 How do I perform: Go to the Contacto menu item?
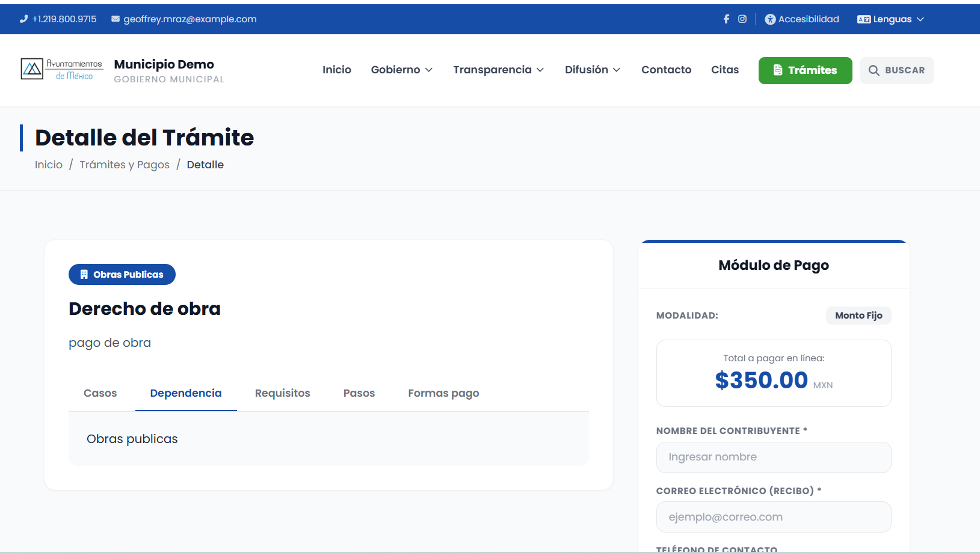coord(666,70)
